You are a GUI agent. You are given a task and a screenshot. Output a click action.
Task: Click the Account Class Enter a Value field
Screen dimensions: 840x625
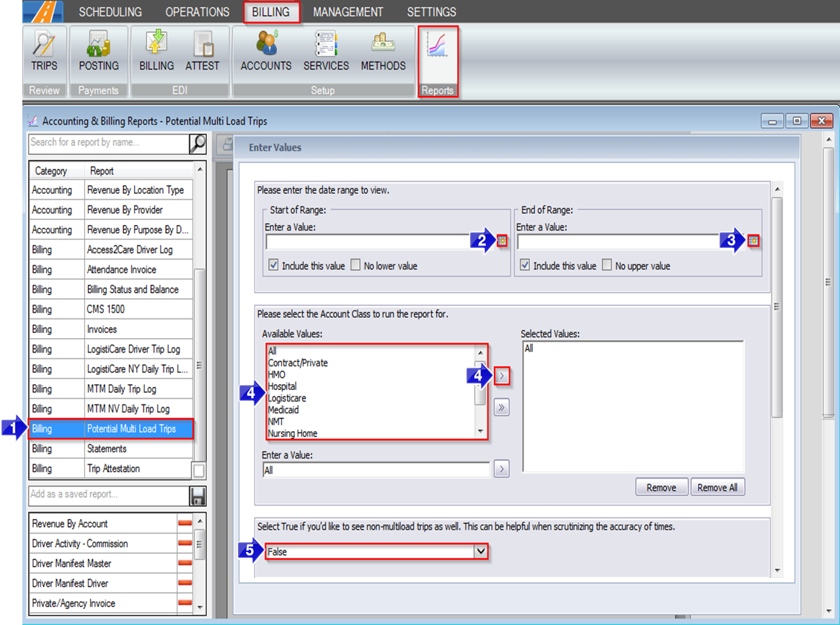(376, 470)
